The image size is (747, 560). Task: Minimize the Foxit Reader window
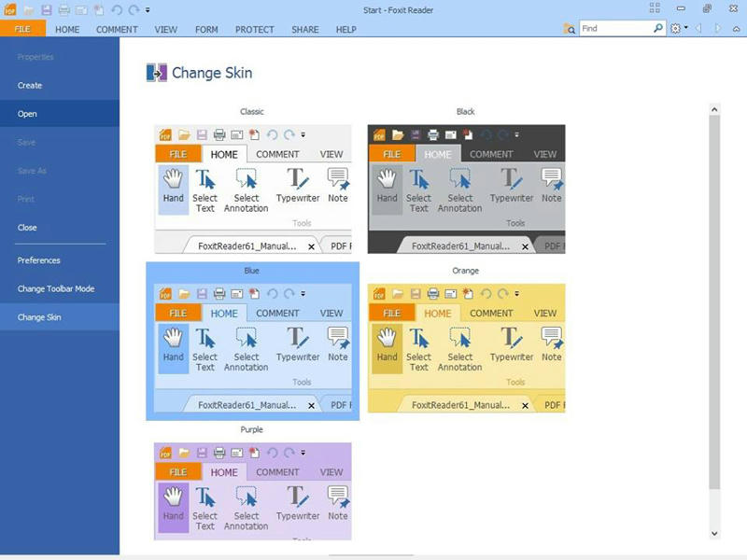[x=681, y=8]
